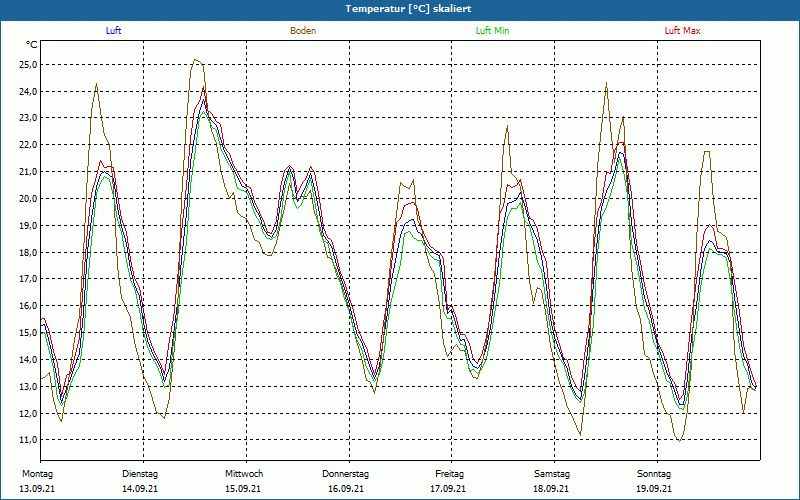800x500 pixels.
Task: Click the 14,0 axis value
Action: pyautogui.click(x=28, y=360)
